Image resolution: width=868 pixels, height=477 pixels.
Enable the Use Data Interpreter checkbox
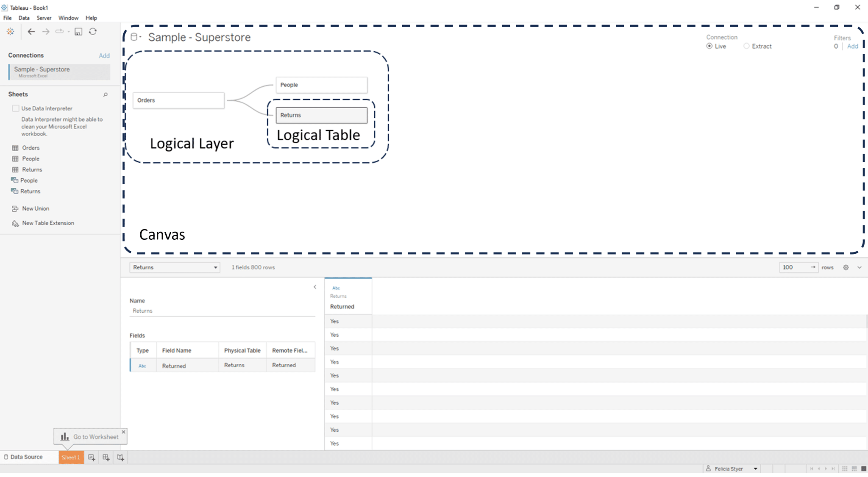tap(16, 108)
